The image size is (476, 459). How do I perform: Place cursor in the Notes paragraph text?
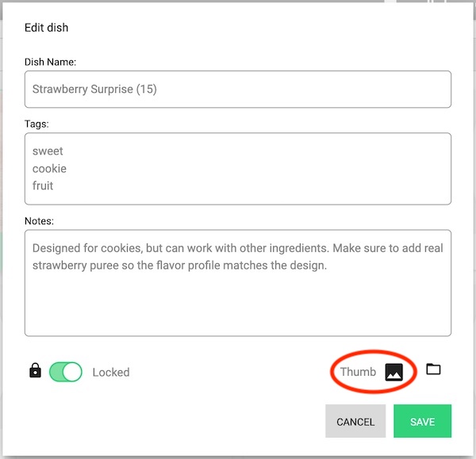[x=238, y=257]
